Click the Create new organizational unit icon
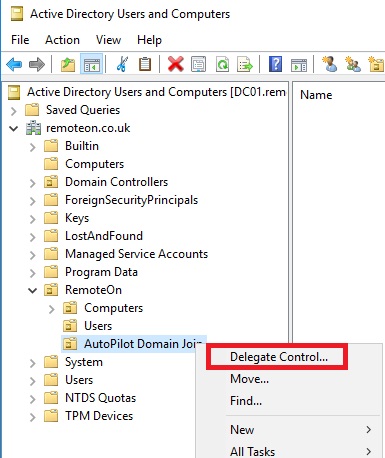 pyautogui.click(x=376, y=64)
